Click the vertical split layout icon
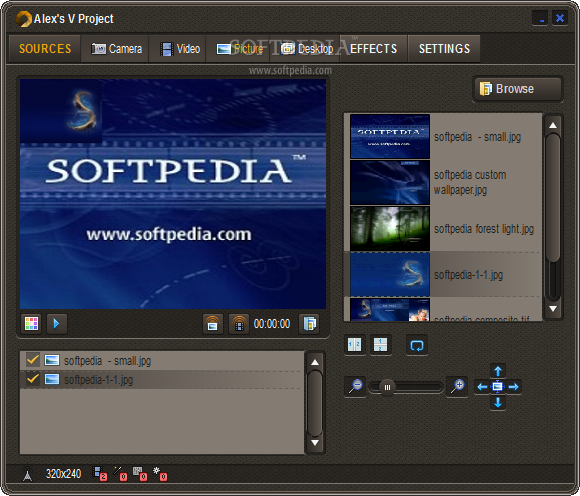The image size is (580, 496). pos(355,345)
